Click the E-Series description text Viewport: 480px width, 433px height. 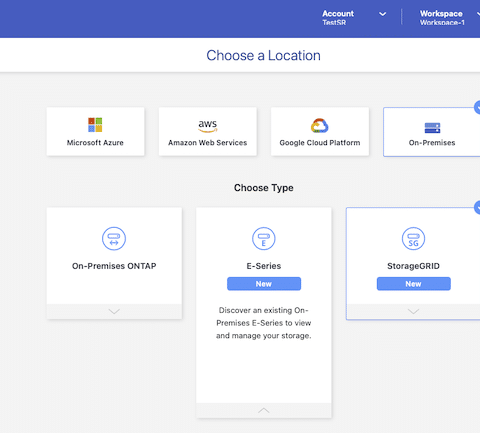pyautogui.click(x=264, y=323)
